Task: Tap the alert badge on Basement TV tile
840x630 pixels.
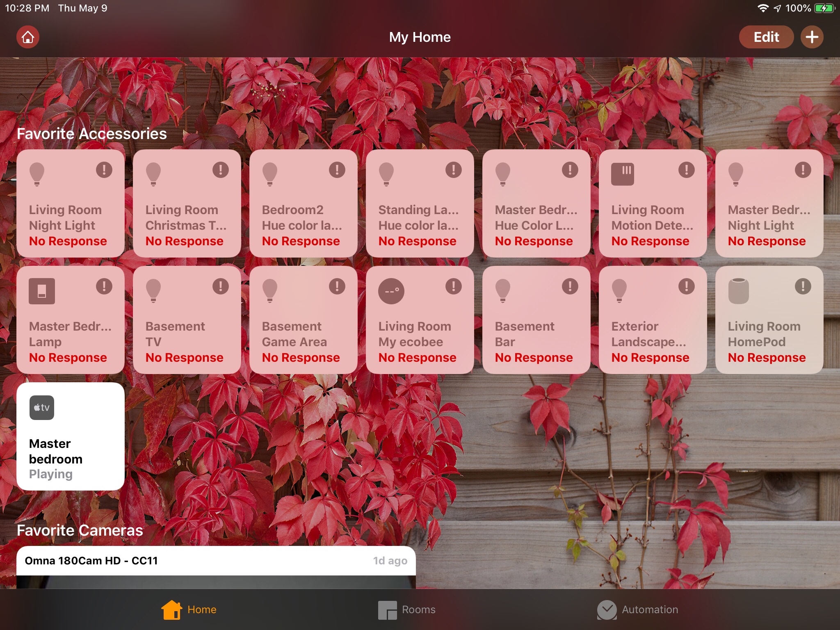Action: 221,286
